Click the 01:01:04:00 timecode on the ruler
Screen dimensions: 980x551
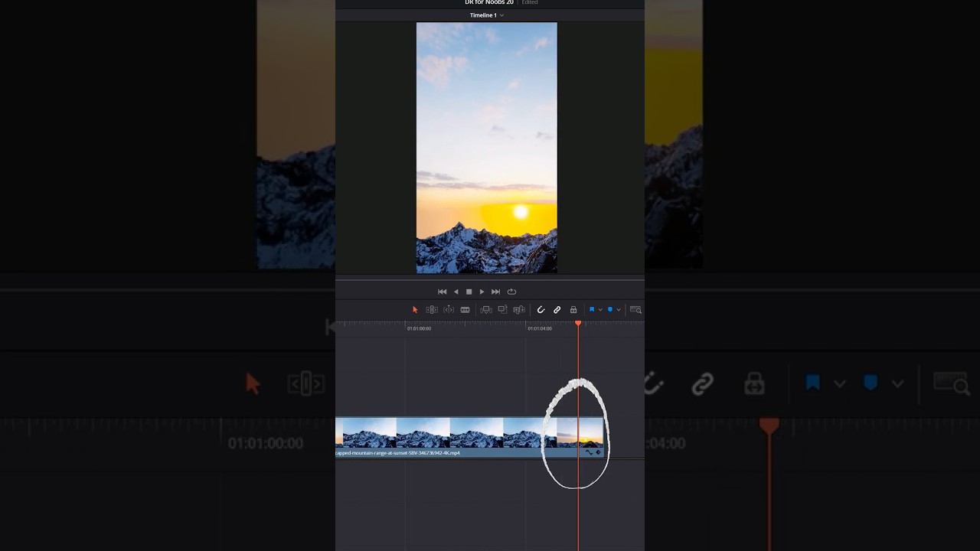[x=540, y=328]
